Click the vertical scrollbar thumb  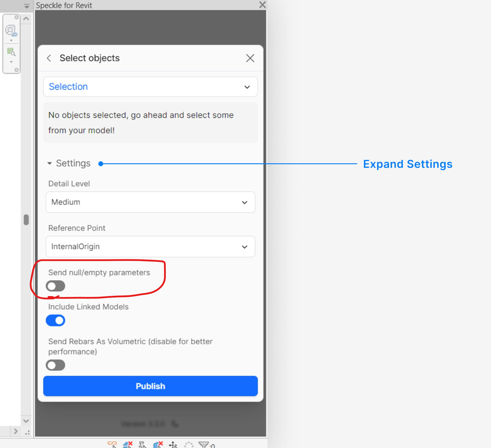pyautogui.click(x=26, y=220)
